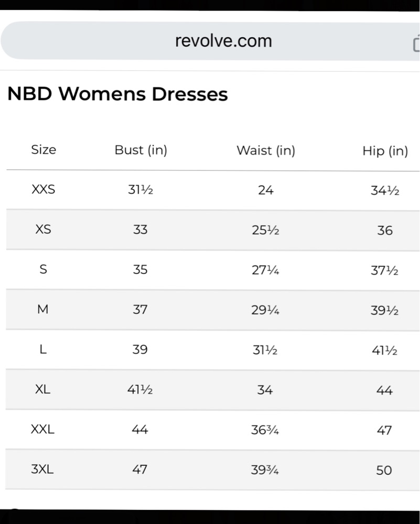Tap the revolve.com address bar
Viewport: 420px width, 524px height.
[x=210, y=41]
